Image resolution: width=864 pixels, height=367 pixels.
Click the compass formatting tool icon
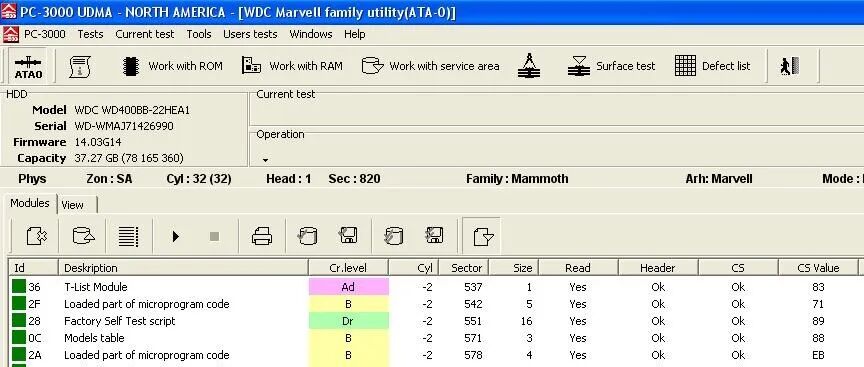[529, 66]
